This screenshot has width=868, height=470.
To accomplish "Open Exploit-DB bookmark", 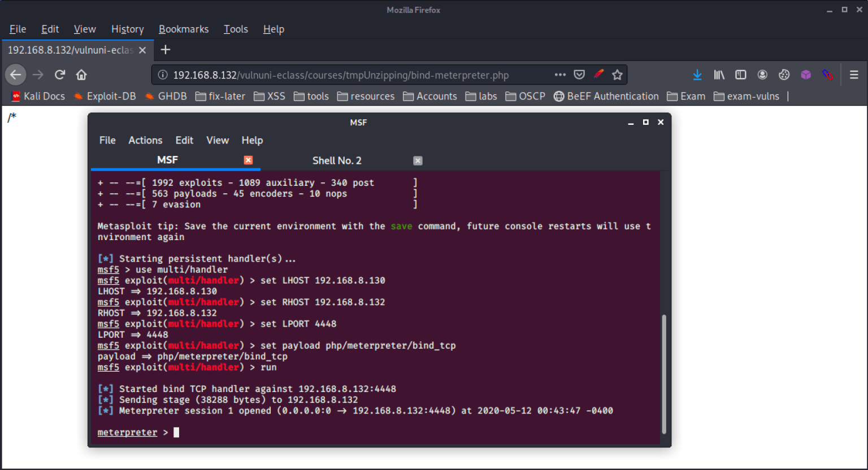I will coord(105,96).
